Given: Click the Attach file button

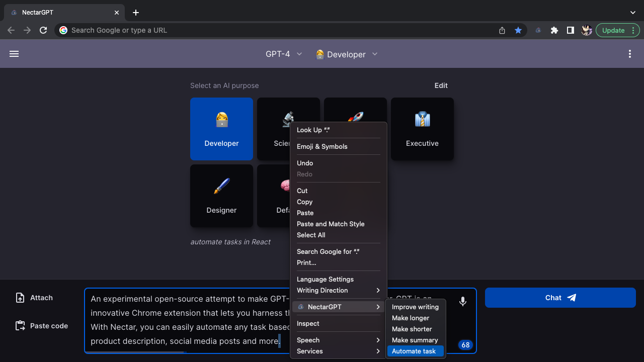Looking at the screenshot, I should 34,298.
